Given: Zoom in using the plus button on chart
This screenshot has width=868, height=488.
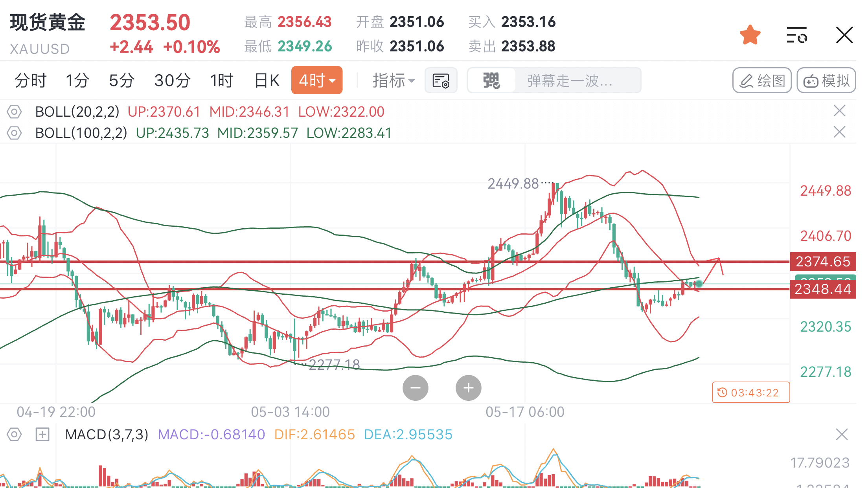Looking at the screenshot, I should coord(468,388).
